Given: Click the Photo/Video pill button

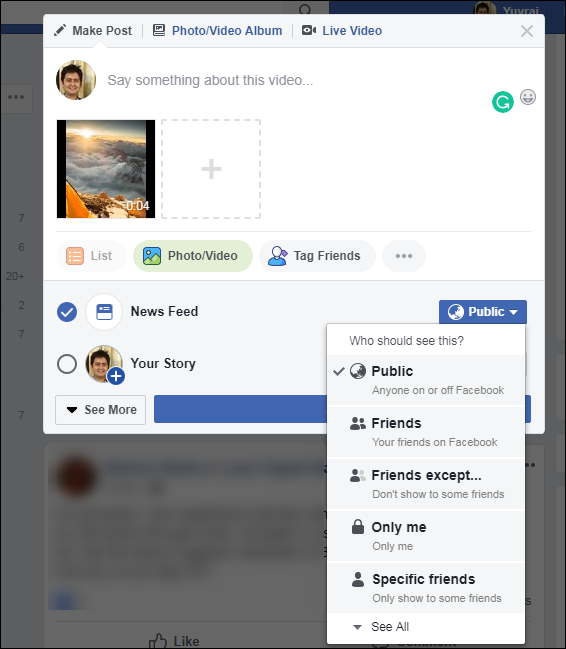Looking at the screenshot, I should click(x=193, y=256).
